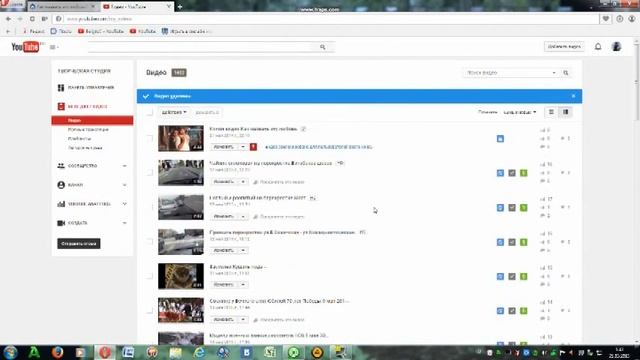
Task: Click the heart bookmark icon in address bar
Action: (x=606, y=19)
